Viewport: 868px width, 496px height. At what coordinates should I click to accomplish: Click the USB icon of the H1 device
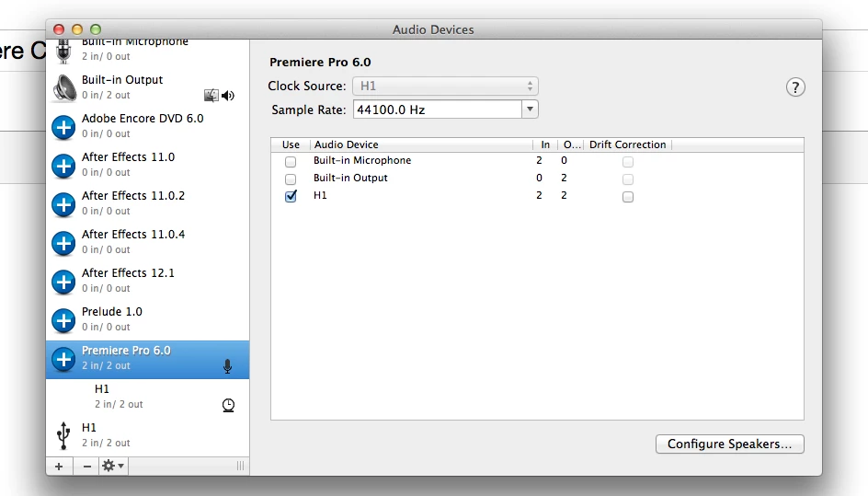pos(63,435)
